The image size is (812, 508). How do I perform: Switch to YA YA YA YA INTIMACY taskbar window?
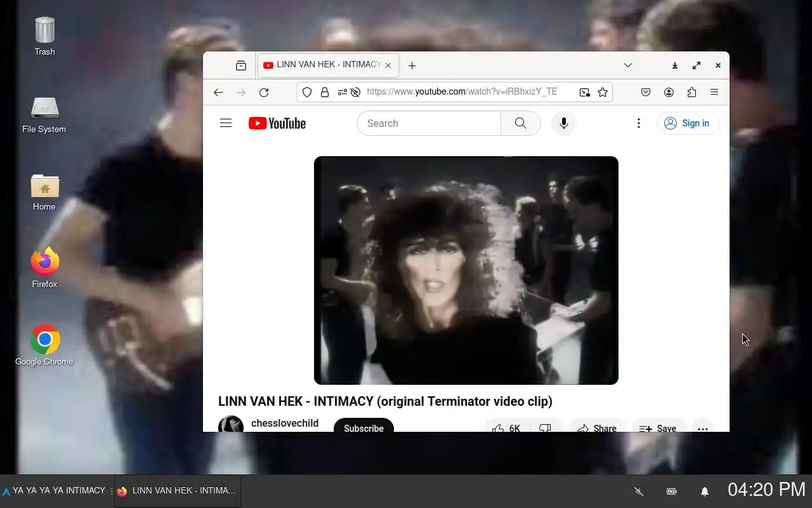coord(57,491)
